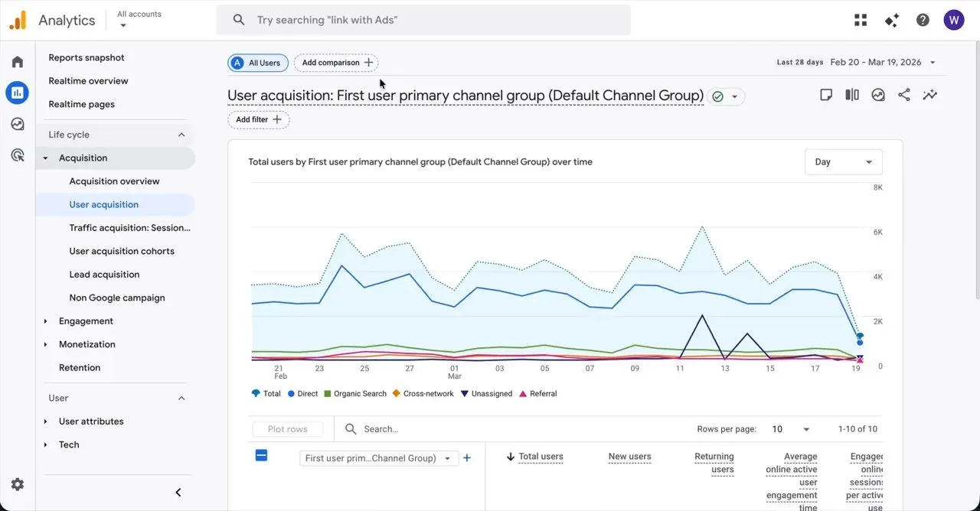Click the share this report icon
Image resolution: width=980 pixels, height=511 pixels.
(904, 95)
